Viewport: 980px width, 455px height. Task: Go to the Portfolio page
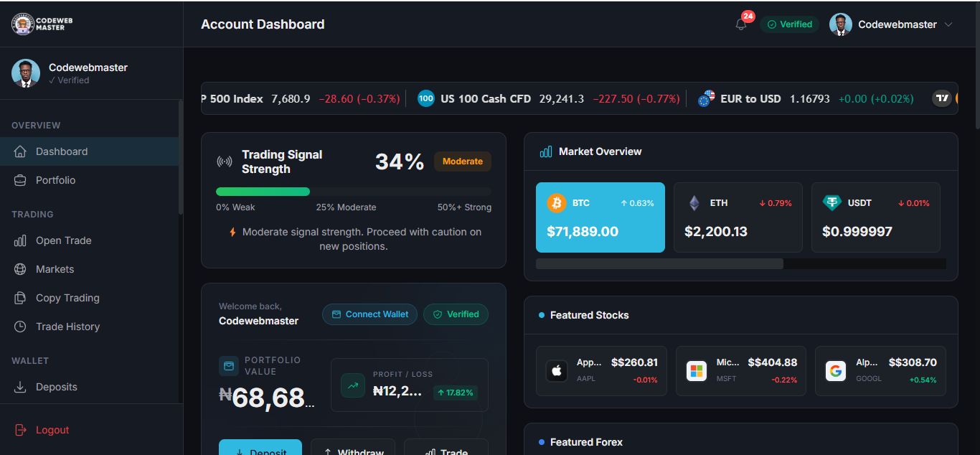click(89, 180)
